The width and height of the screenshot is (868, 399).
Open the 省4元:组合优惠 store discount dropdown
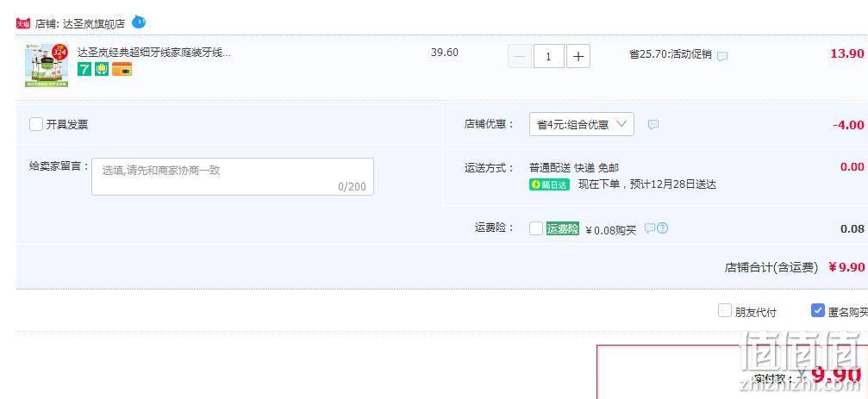click(582, 124)
